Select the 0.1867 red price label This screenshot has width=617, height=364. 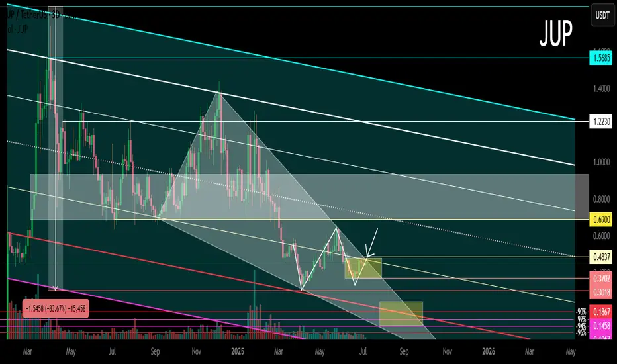[601, 312]
